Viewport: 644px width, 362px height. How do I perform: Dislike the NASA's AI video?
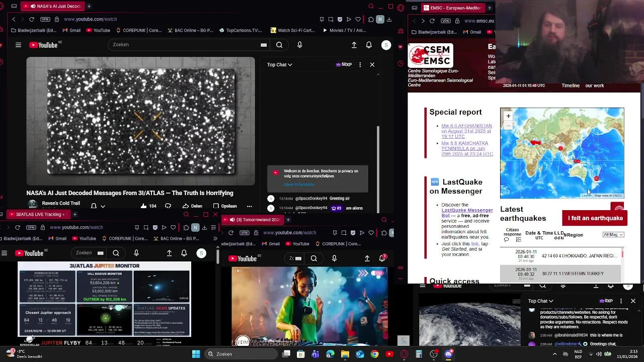(168, 206)
